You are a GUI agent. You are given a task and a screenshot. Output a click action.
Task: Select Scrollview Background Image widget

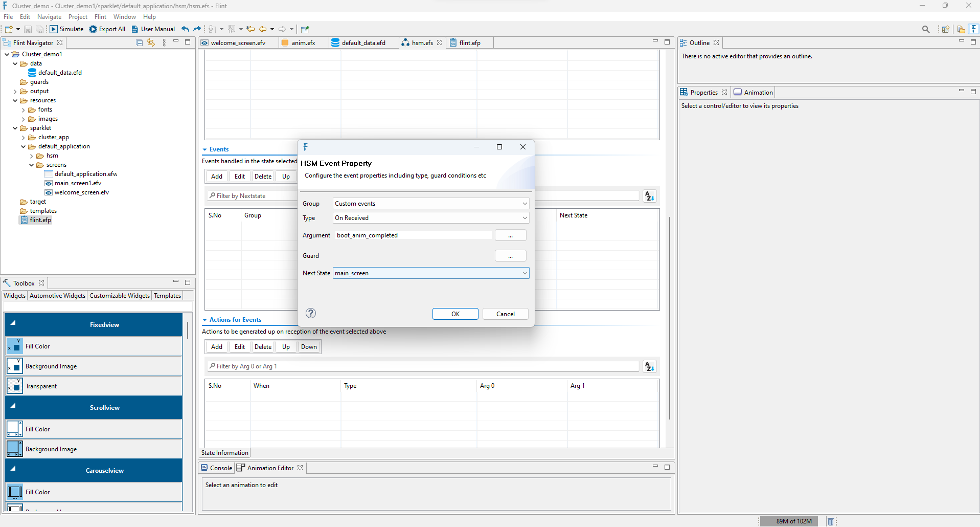94,449
